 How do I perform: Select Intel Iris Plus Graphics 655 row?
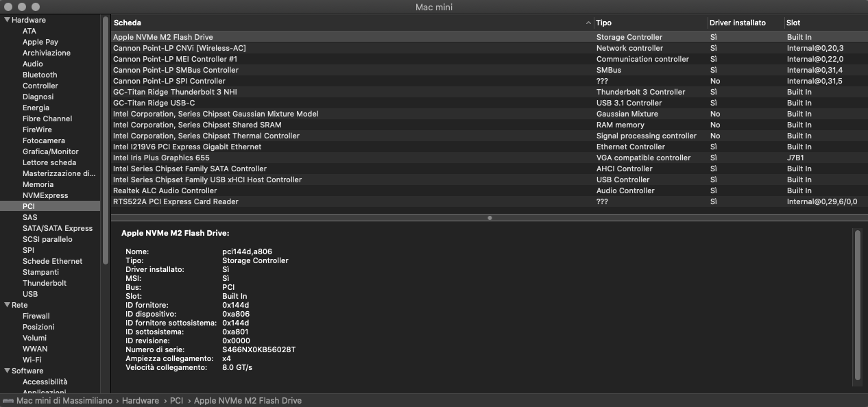[x=490, y=158]
